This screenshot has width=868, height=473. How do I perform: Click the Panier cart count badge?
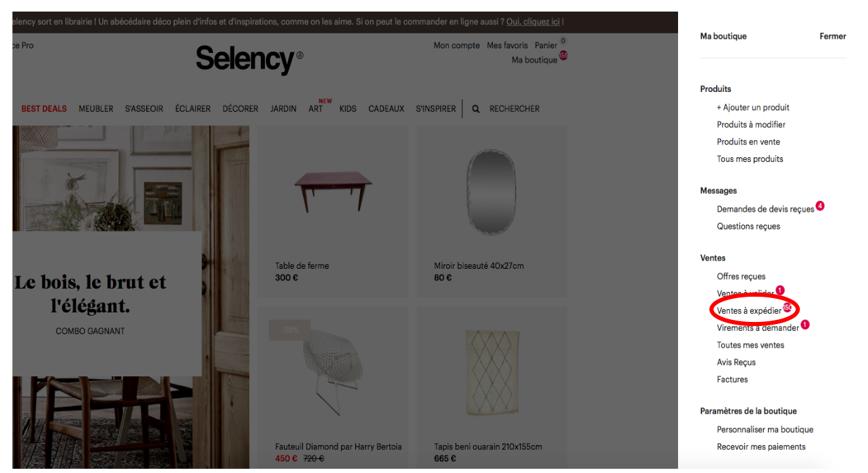pyautogui.click(x=563, y=42)
